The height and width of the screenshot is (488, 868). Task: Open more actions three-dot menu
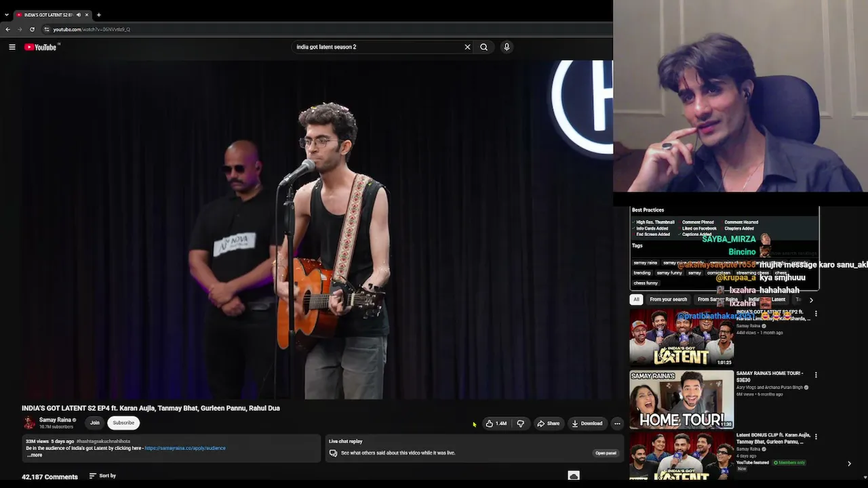pyautogui.click(x=617, y=424)
